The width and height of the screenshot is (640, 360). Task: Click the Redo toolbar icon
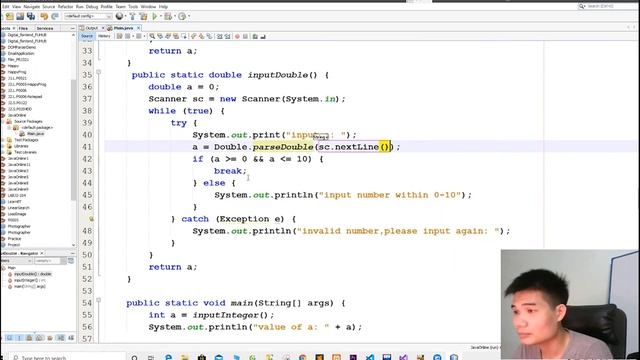click(55, 16)
